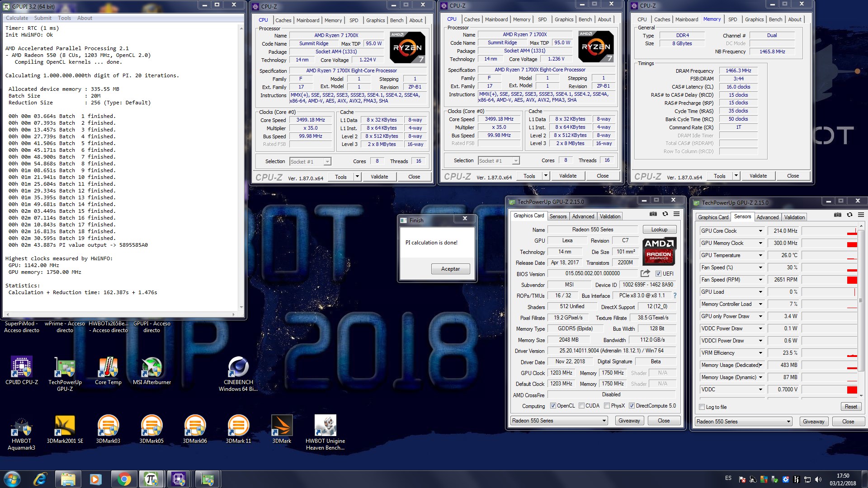Click the camera icon in the GPU-Z Sensors window

pyautogui.click(x=837, y=215)
